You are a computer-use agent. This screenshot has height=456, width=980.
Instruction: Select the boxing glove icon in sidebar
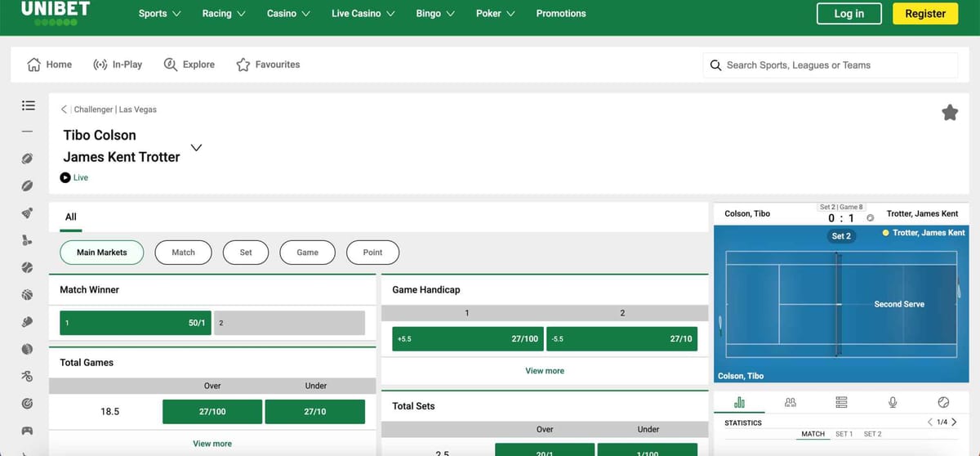(x=28, y=322)
